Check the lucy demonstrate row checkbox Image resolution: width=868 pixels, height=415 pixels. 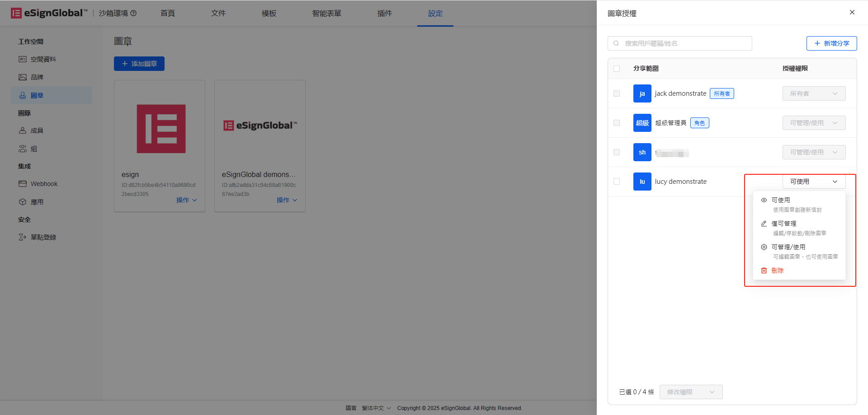[x=617, y=182]
